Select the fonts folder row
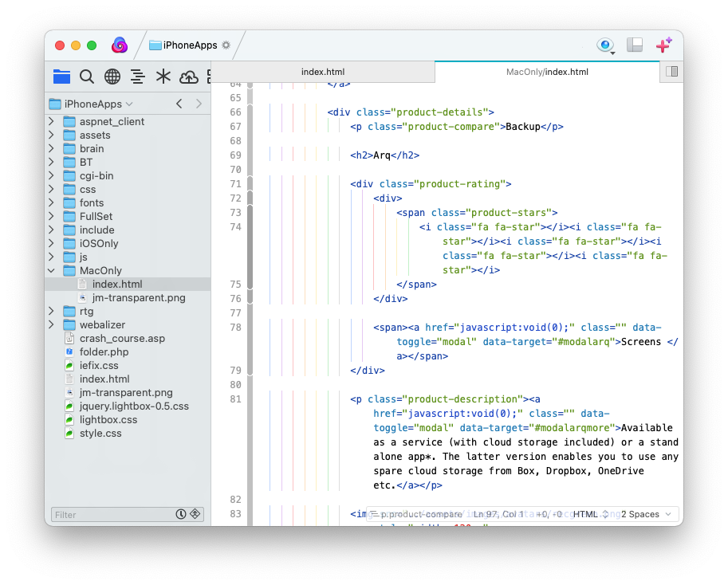The width and height of the screenshot is (728, 585). tap(128, 202)
